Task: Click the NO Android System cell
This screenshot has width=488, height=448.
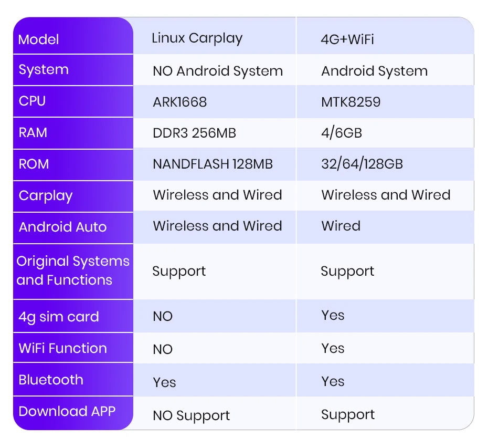Action: (x=217, y=71)
